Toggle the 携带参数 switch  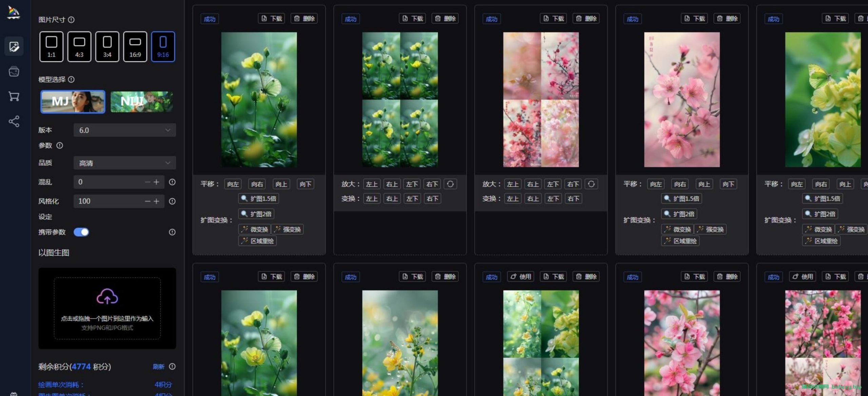click(81, 232)
